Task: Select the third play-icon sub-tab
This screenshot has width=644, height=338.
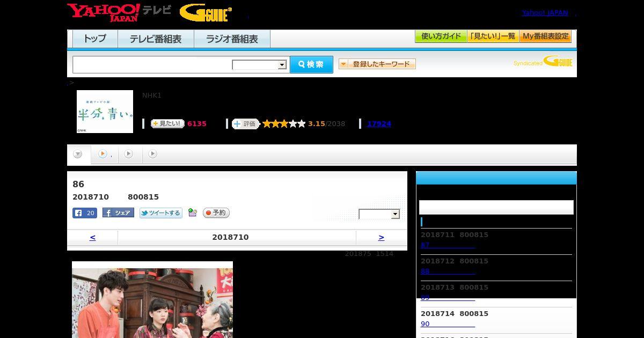Action: pyautogui.click(x=129, y=154)
